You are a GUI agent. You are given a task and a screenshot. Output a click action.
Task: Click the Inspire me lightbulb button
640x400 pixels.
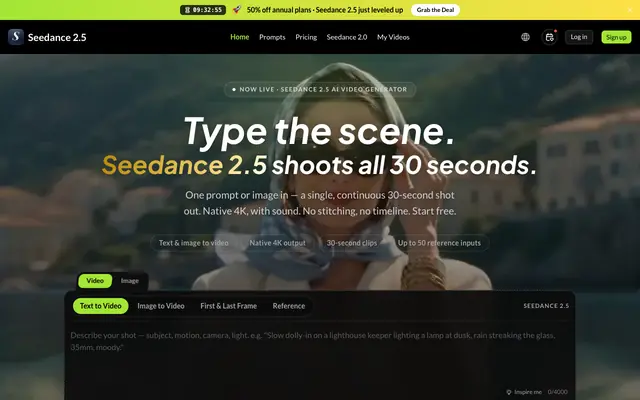coord(524,392)
